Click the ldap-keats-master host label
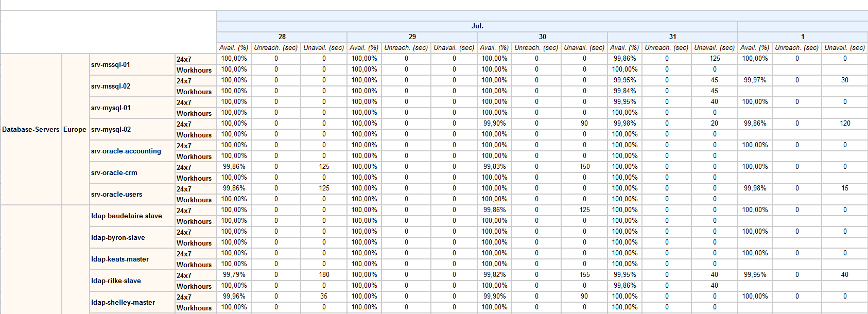The width and height of the screenshot is (868, 314). (x=120, y=259)
